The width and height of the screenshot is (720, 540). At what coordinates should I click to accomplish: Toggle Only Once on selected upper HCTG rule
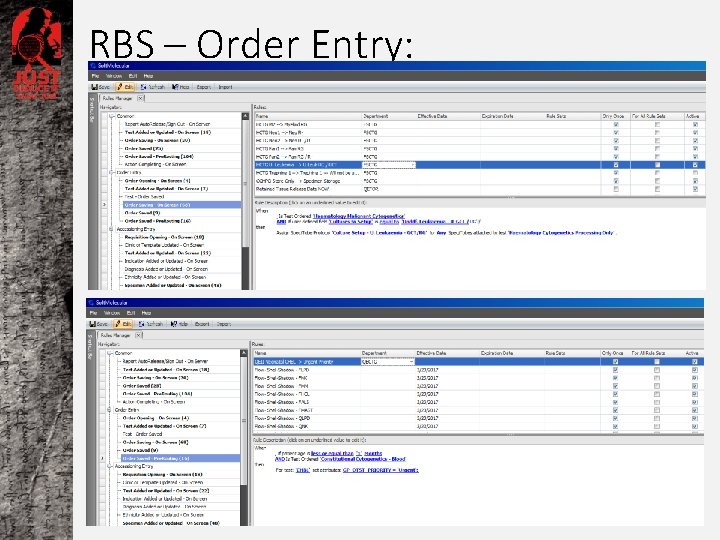coord(616,165)
